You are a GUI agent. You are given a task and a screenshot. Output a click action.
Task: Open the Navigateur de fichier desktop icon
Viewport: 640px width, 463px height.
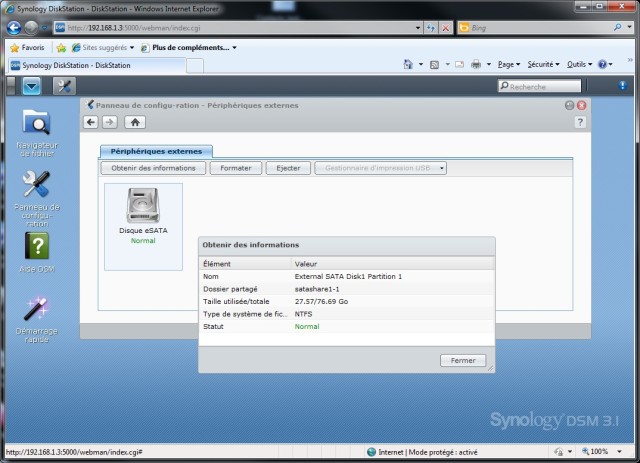37,132
